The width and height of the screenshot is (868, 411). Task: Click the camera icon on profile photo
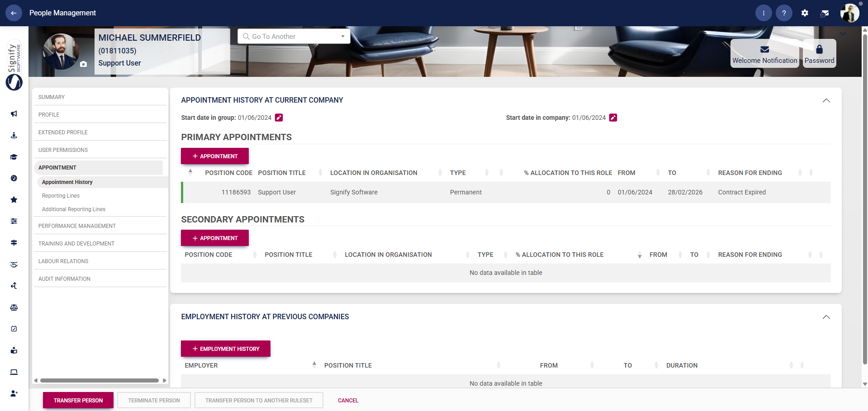click(x=83, y=64)
